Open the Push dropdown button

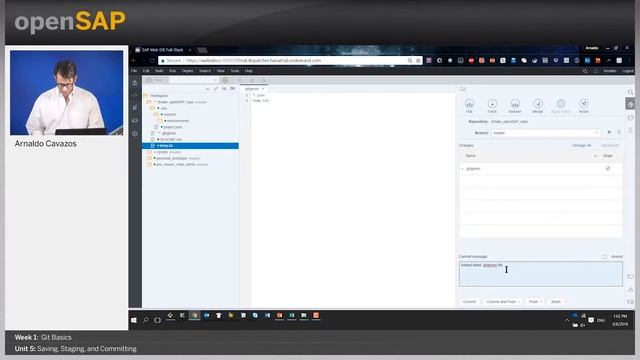tap(535, 301)
